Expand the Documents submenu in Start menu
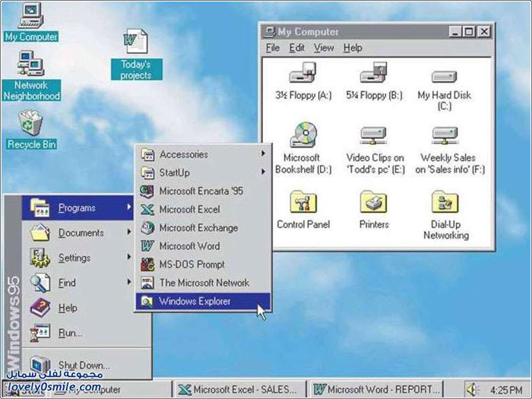 [80, 233]
